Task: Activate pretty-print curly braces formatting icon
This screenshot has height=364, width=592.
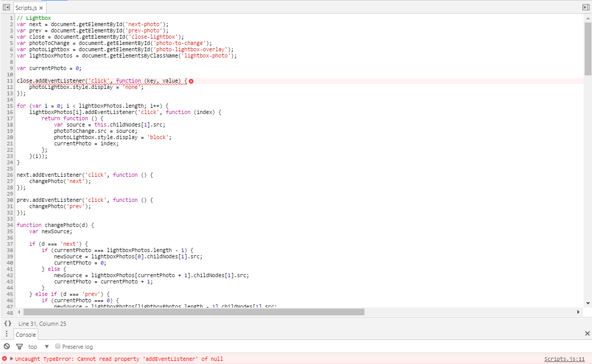Action: [7, 323]
